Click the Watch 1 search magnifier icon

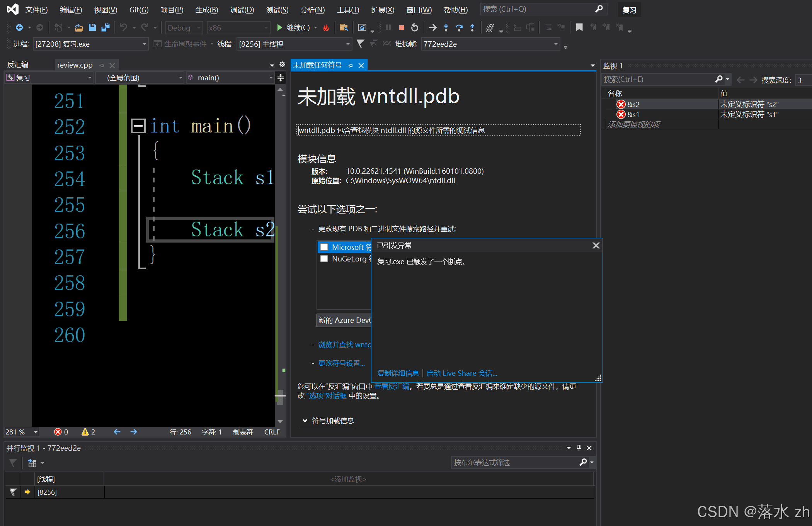tap(718, 79)
